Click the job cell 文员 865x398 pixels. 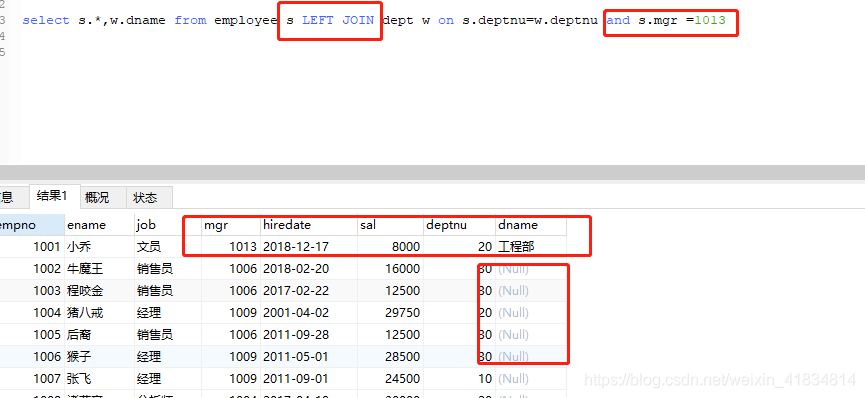168,247
